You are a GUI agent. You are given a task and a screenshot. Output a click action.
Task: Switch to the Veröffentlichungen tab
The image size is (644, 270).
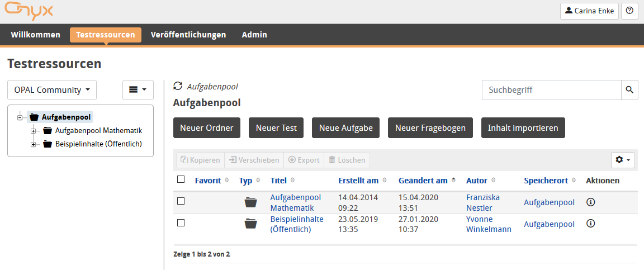pyautogui.click(x=188, y=35)
